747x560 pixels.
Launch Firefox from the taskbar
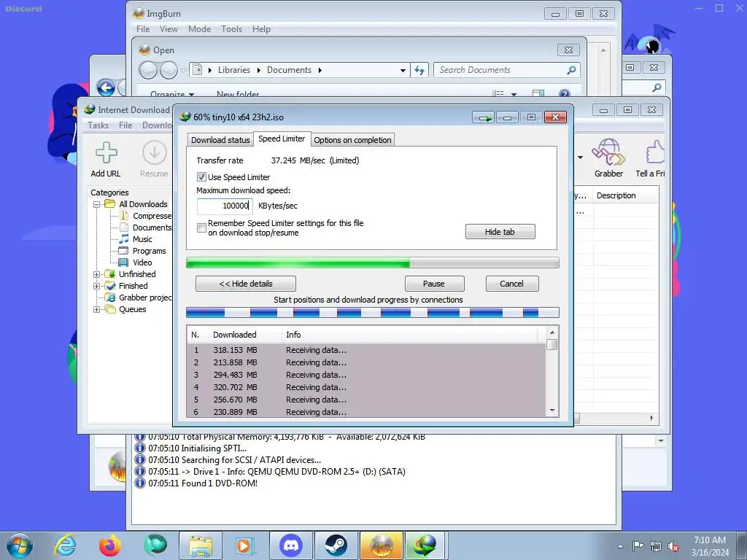[109, 545]
